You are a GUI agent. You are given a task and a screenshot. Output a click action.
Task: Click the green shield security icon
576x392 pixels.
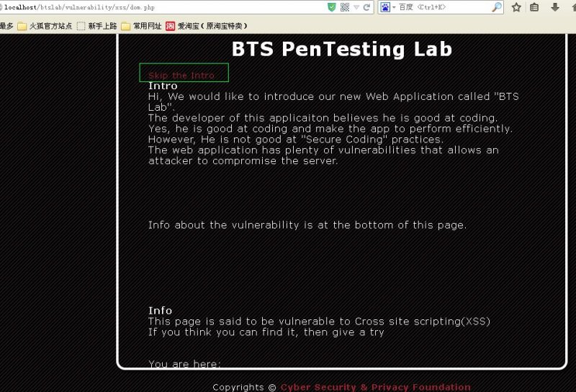tap(332, 7)
